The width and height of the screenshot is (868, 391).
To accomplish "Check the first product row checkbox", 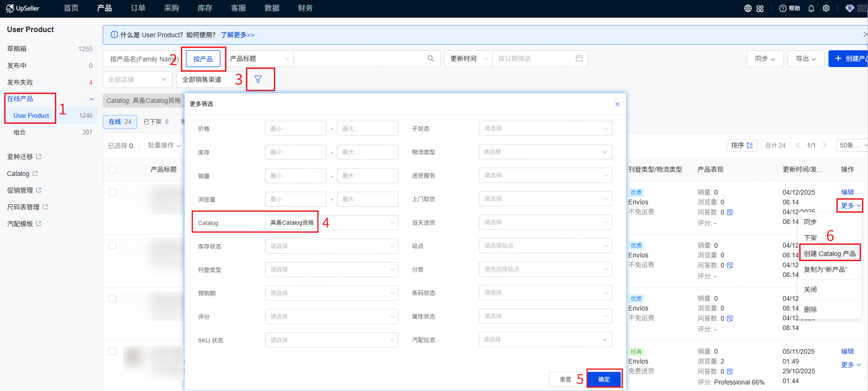I will click(113, 192).
